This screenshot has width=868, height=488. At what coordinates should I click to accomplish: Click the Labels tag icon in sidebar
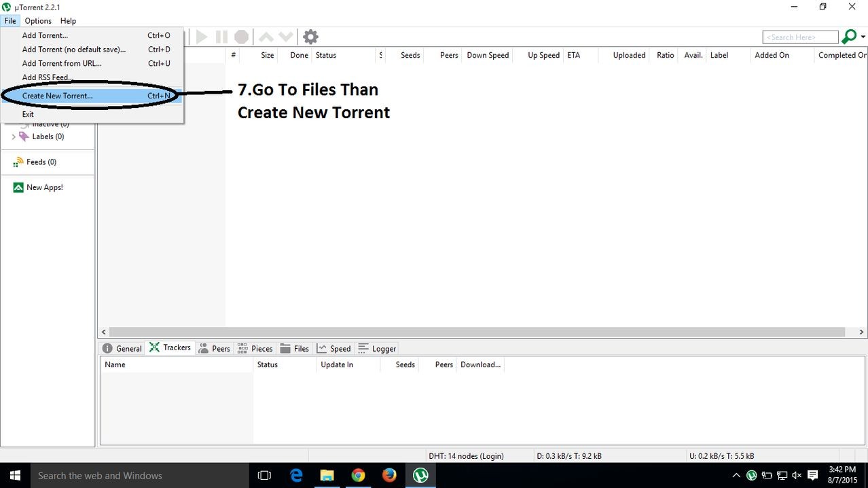pos(24,136)
